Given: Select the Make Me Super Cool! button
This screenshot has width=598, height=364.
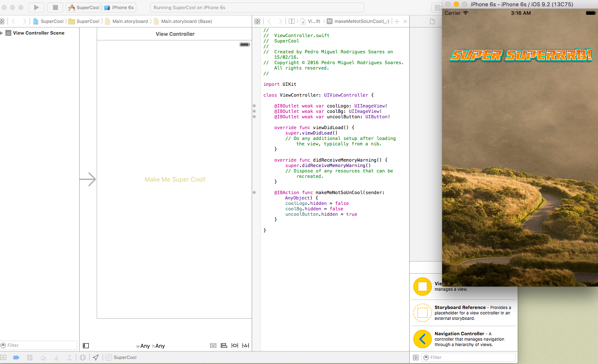Looking at the screenshot, I should (x=175, y=180).
